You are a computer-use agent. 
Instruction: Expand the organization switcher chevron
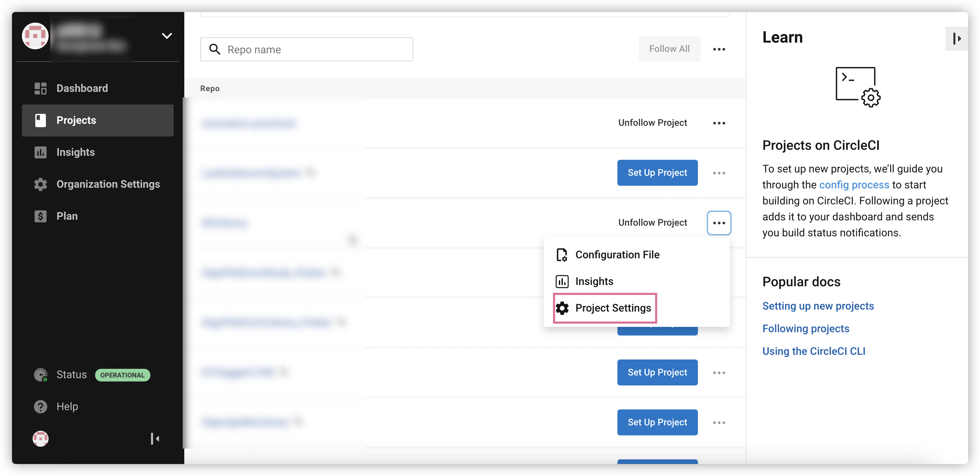tap(167, 36)
